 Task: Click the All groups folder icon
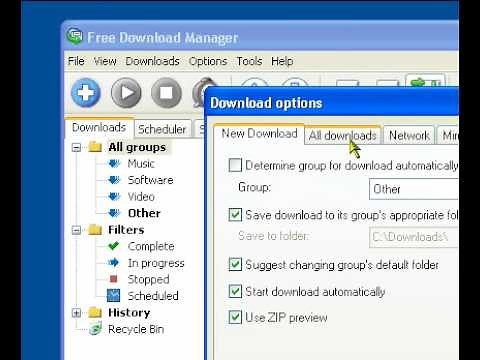95,147
